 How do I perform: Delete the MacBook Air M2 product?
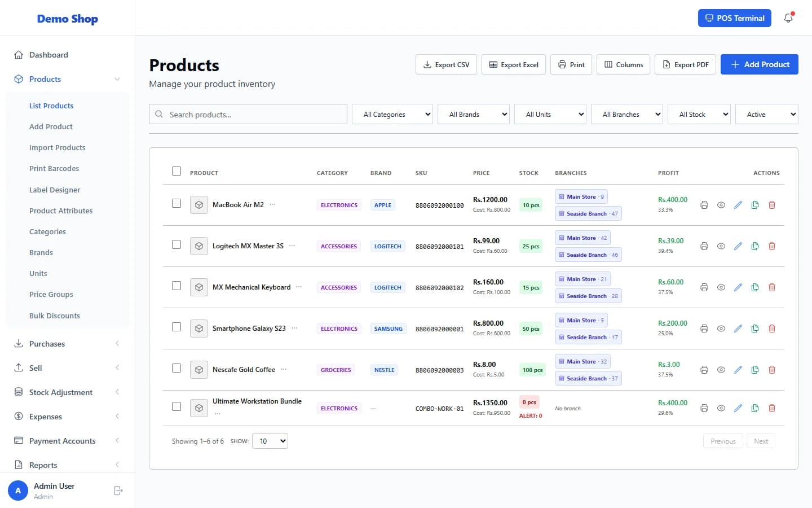click(772, 205)
